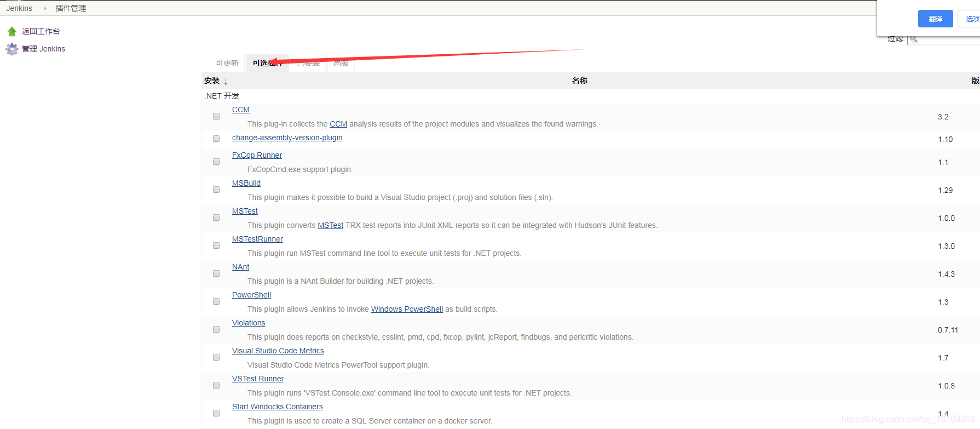The height and width of the screenshot is (429, 980).
Task: Open the Start Windocks Containers link
Action: pos(278,407)
